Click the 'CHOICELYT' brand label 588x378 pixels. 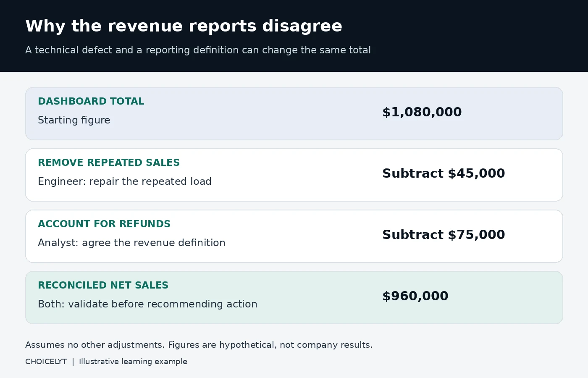(46, 362)
